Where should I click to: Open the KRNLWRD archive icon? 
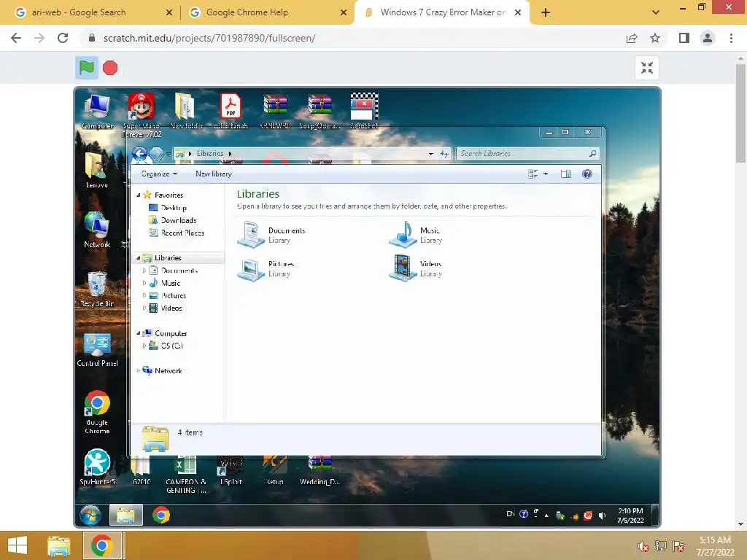coord(275,112)
